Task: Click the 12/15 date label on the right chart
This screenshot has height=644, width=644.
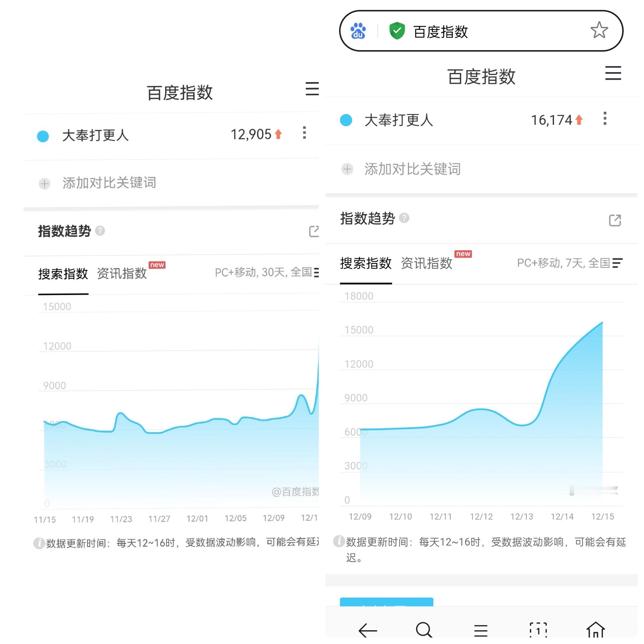Action: click(x=602, y=517)
